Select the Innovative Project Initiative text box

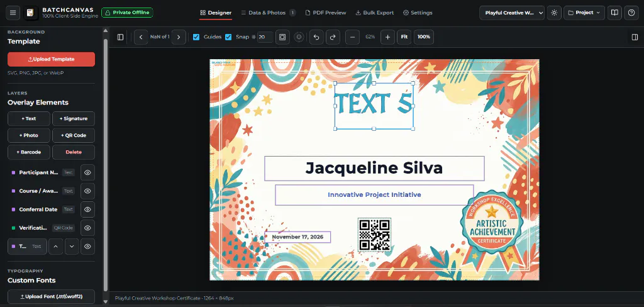(374, 195)
